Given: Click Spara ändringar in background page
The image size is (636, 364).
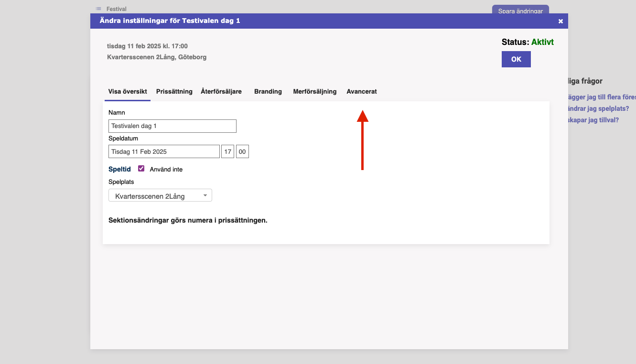Looking at the screenshot, I should (520, 10).
